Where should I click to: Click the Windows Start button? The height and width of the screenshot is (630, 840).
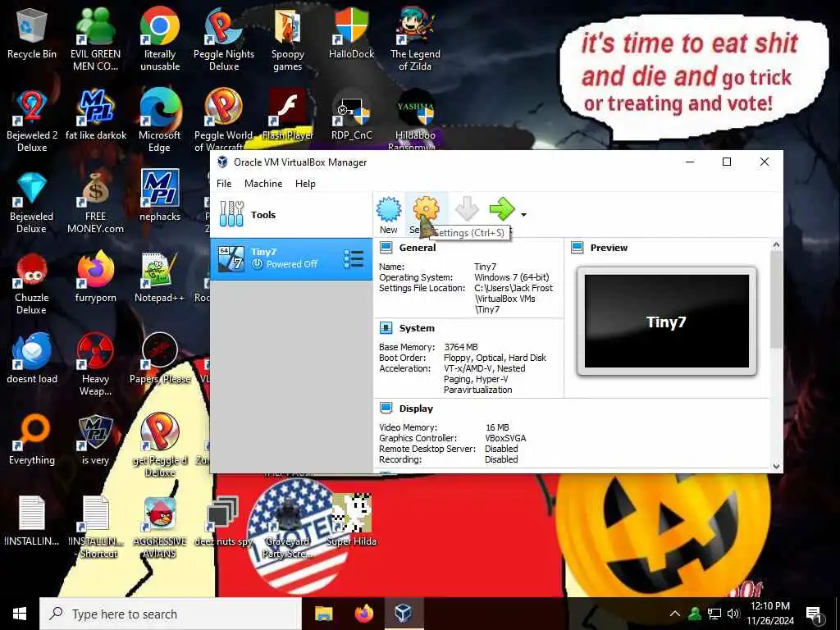click(x=20, y=614)
